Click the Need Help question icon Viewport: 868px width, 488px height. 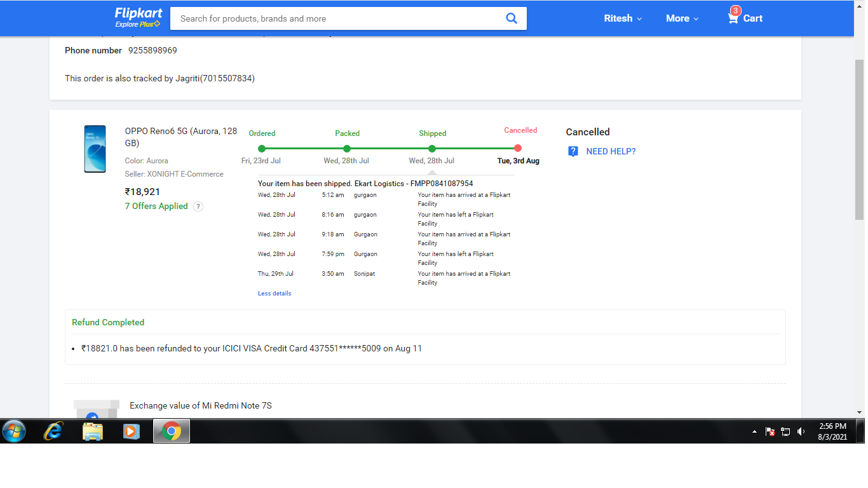pyautogui.click(x=573, y=151)
